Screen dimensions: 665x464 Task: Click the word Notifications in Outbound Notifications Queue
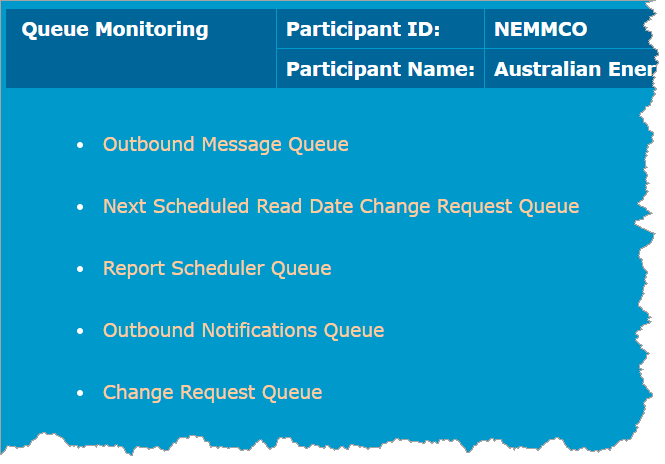coord(259,330)
